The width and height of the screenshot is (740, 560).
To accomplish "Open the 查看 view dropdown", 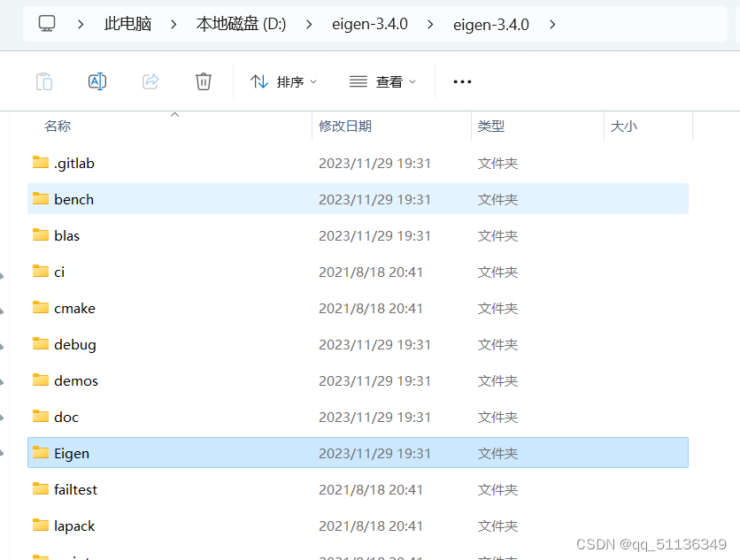I will click(389, 81).
